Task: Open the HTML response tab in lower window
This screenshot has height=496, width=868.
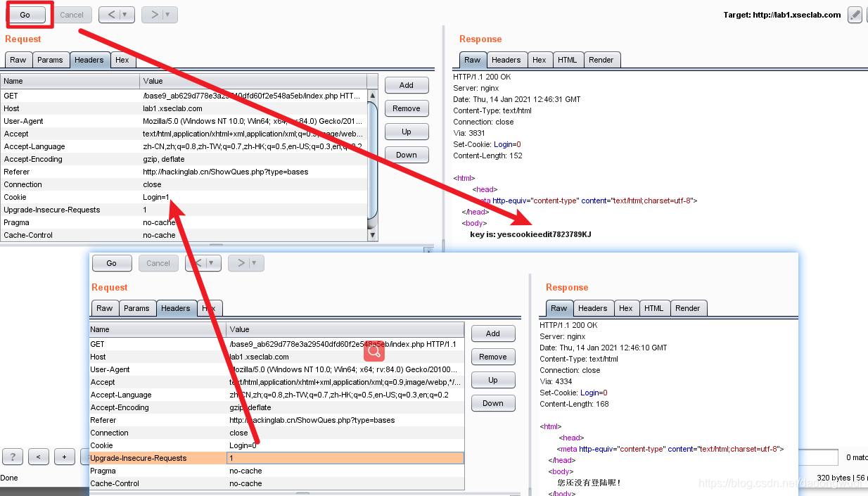Action: (x=654, y=308)
